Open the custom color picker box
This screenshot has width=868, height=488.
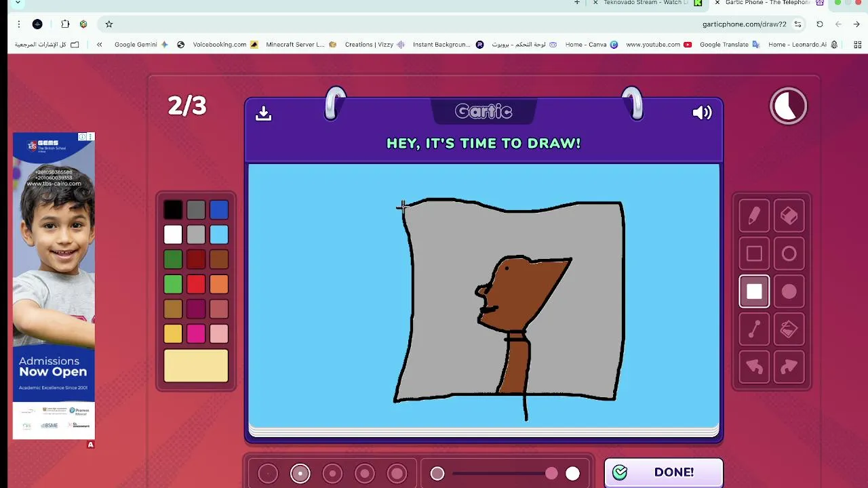[196, 366]
